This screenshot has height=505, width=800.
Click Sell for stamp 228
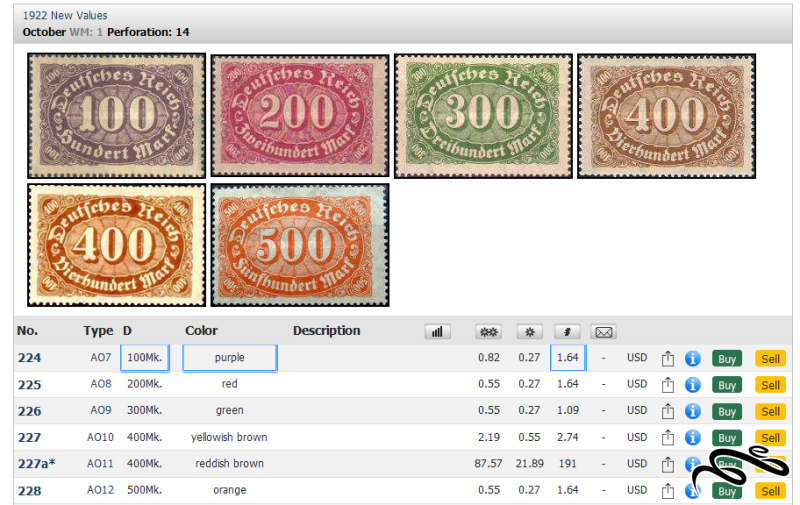[770, 491]
